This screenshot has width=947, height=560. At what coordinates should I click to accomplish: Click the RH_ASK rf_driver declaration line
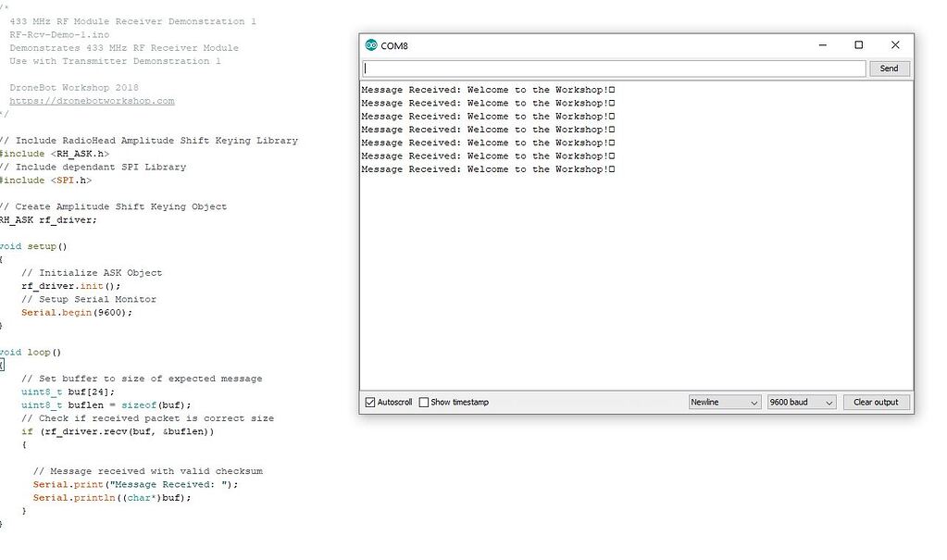pos(48,219)
